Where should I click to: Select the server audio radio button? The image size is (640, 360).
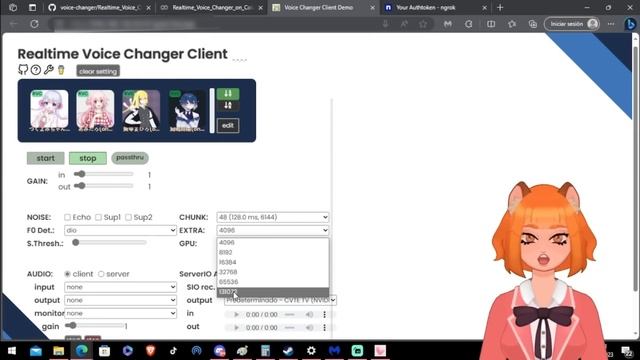pyautogui.click(x=101, y=274)
